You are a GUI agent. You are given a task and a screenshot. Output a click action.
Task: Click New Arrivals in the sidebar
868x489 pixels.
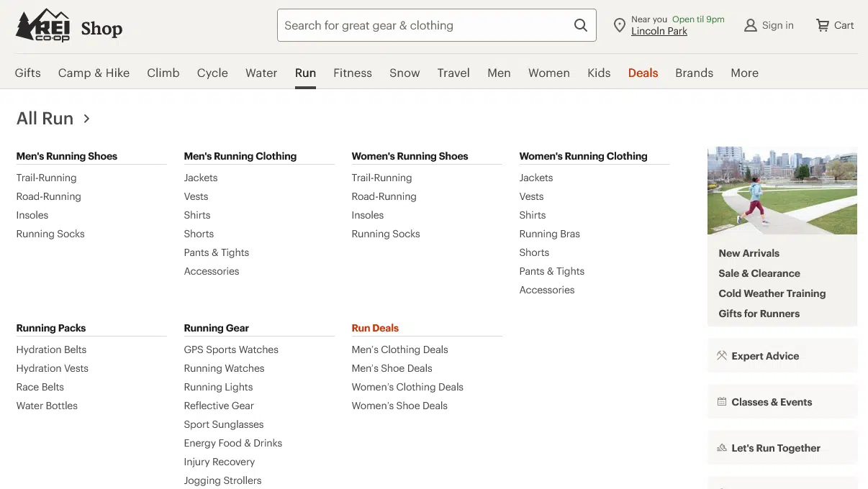749,253
